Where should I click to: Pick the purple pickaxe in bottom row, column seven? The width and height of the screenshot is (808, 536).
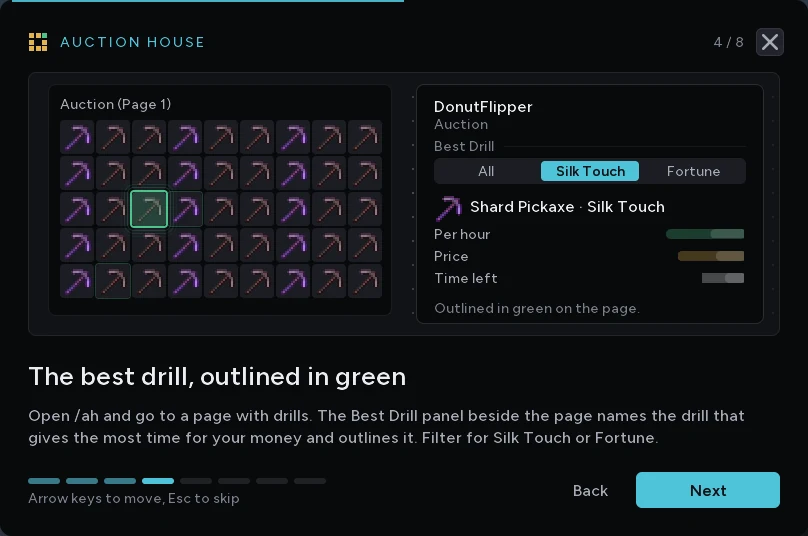293,281
